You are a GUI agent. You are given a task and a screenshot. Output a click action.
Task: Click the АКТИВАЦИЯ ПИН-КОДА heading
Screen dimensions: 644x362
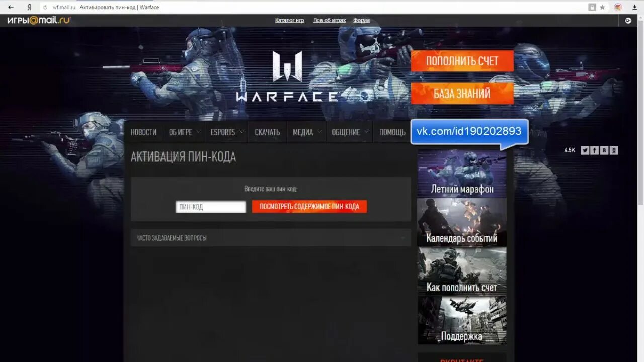[x=183, y=157]
